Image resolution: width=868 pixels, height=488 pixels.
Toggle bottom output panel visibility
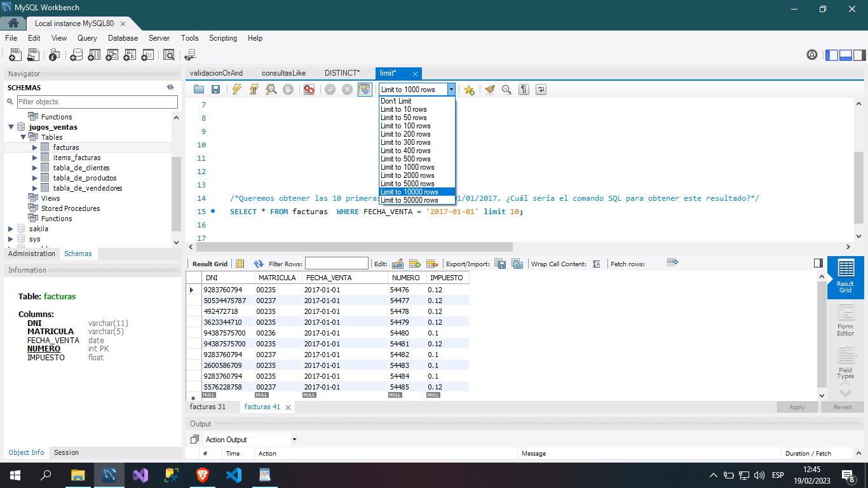coord(846,55)
